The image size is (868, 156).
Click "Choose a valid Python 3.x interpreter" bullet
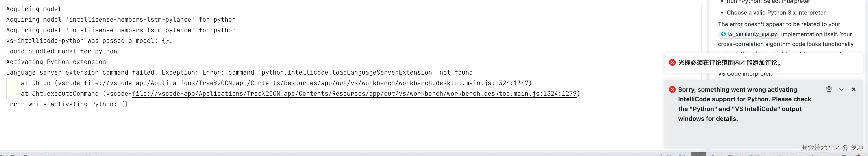tap(776, 12)
